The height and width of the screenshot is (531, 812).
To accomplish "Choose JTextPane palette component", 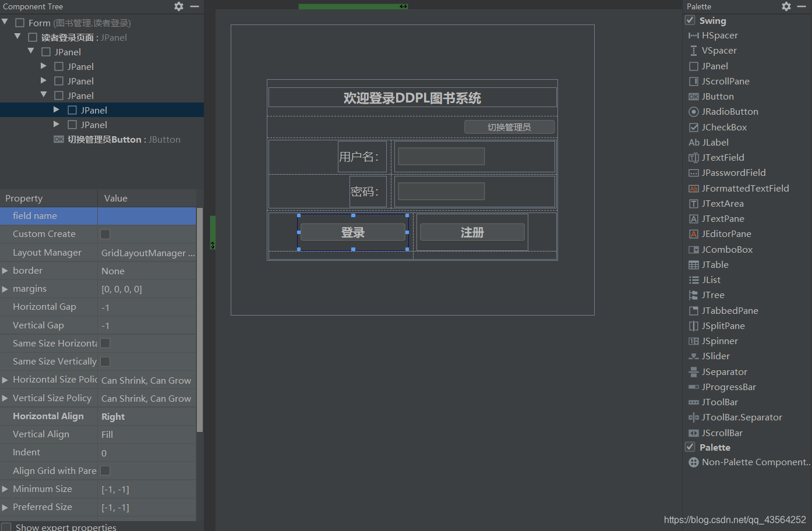I will click(716, 219).
